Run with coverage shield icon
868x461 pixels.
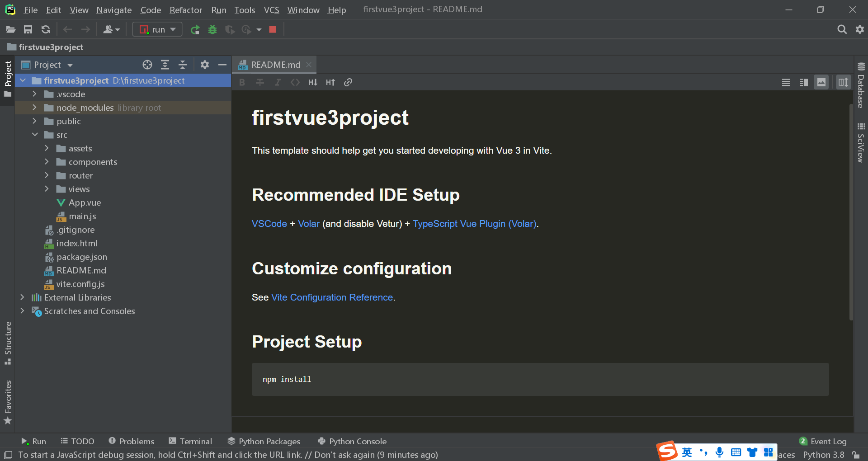click(230, 29)
